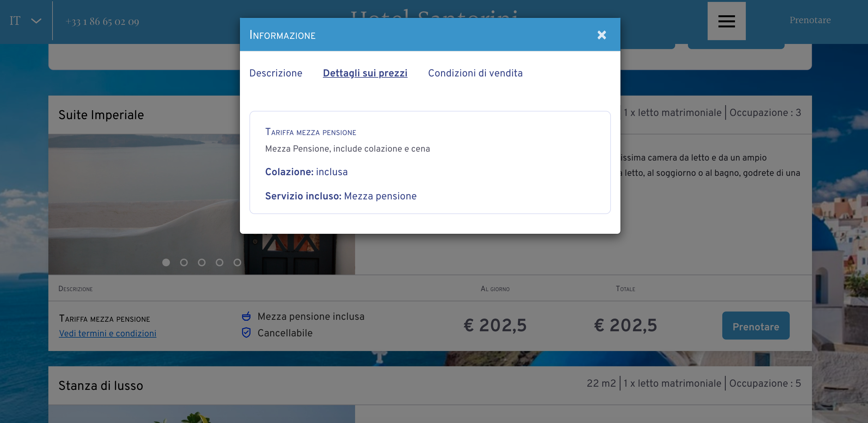Select the third carousel dot

point(201,262)
